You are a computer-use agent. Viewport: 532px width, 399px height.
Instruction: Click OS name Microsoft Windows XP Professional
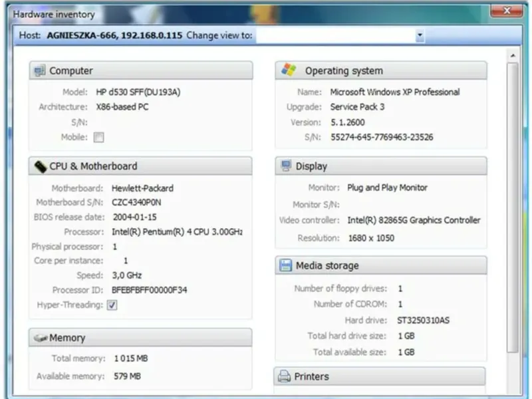(395, 92)
